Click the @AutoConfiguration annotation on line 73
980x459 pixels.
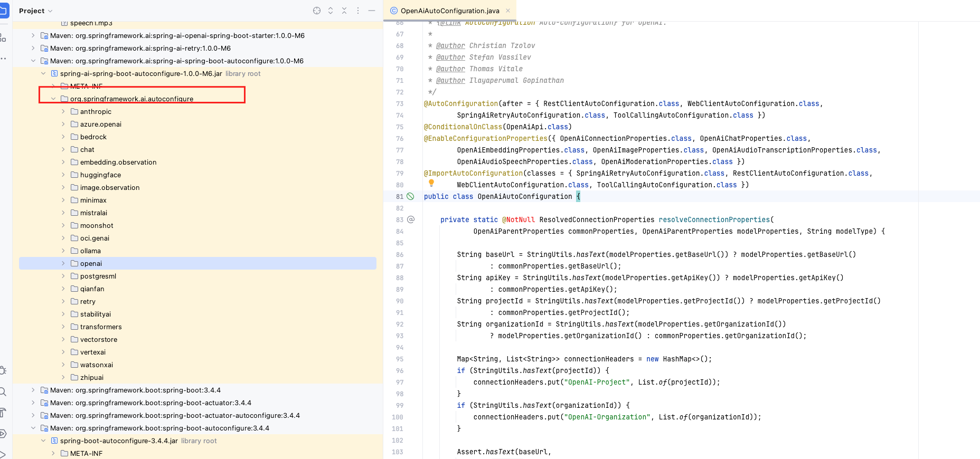(461, 104)
